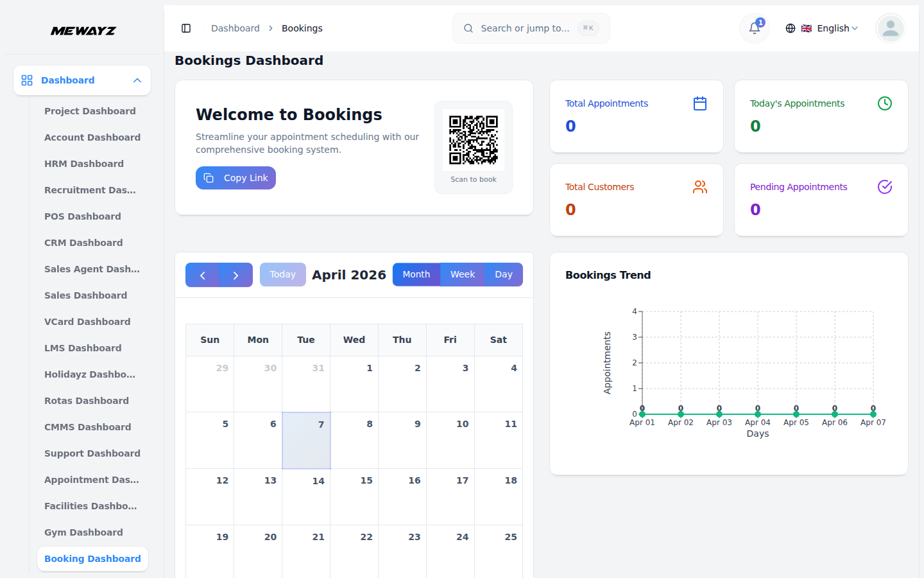Click the Copy Link button
Viewport: 924px width, 578px height.
(235, 178)
